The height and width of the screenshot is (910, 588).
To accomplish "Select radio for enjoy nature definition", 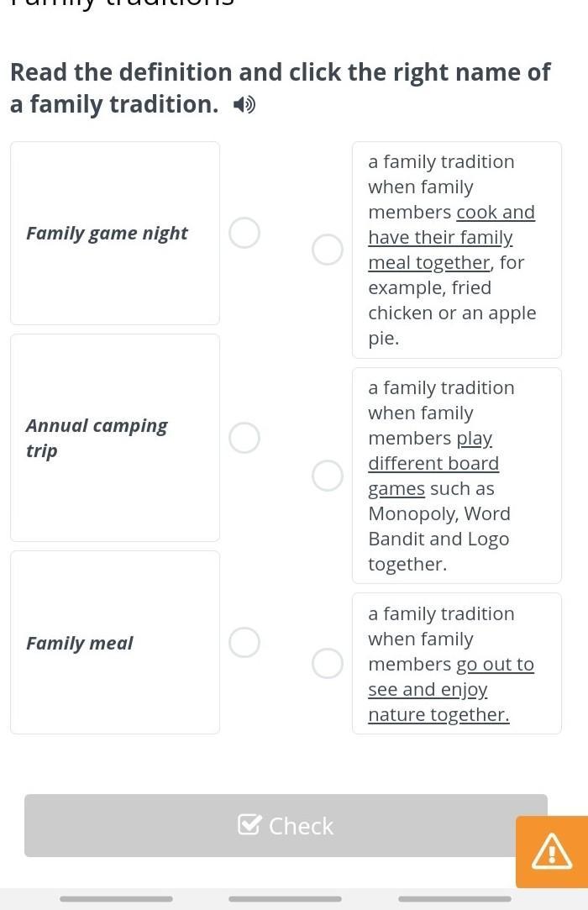I will pos(328,663).
